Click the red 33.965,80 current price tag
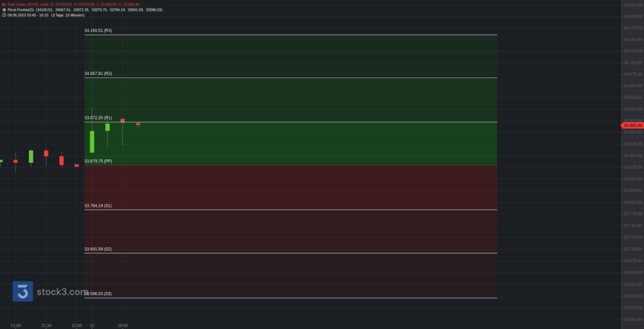 pyautogui.click(x=631, y=126)
